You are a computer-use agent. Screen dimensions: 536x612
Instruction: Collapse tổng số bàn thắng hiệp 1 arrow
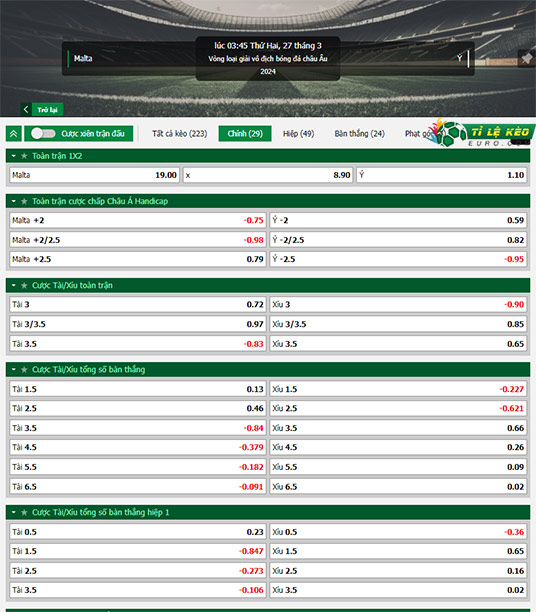tap(14, 512)
